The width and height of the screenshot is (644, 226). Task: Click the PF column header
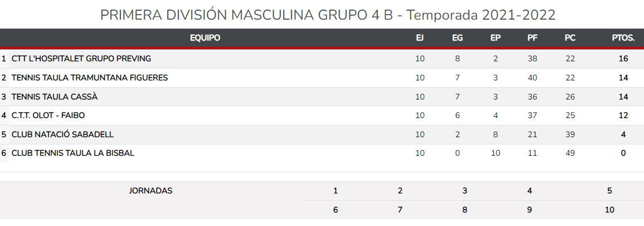pyautogui.click(x=532, y=38)
